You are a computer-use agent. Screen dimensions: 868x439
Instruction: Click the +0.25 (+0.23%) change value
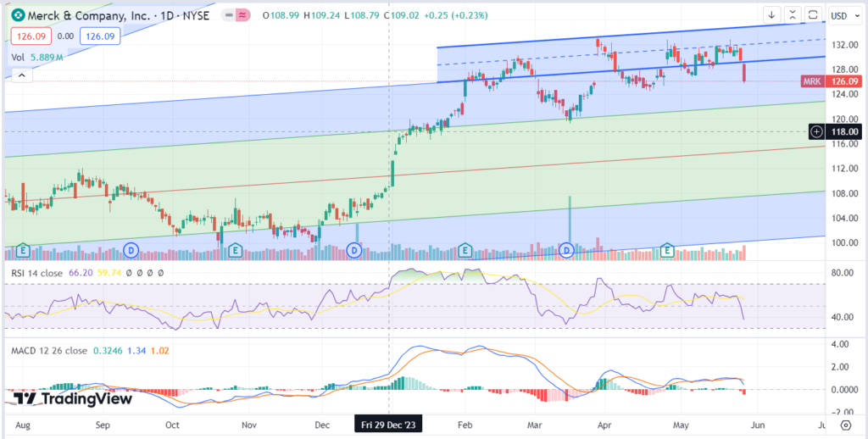click(x=455, y=15)
